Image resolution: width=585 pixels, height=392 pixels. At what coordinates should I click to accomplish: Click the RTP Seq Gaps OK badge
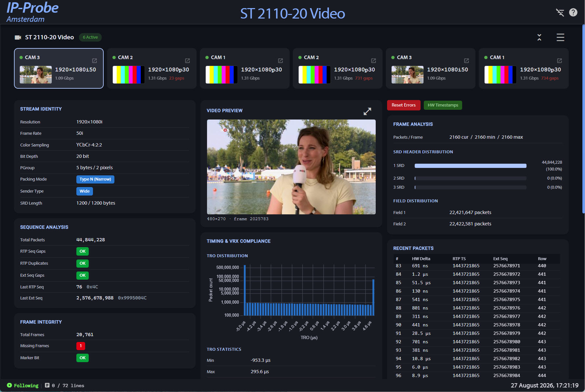click(83, 251)
